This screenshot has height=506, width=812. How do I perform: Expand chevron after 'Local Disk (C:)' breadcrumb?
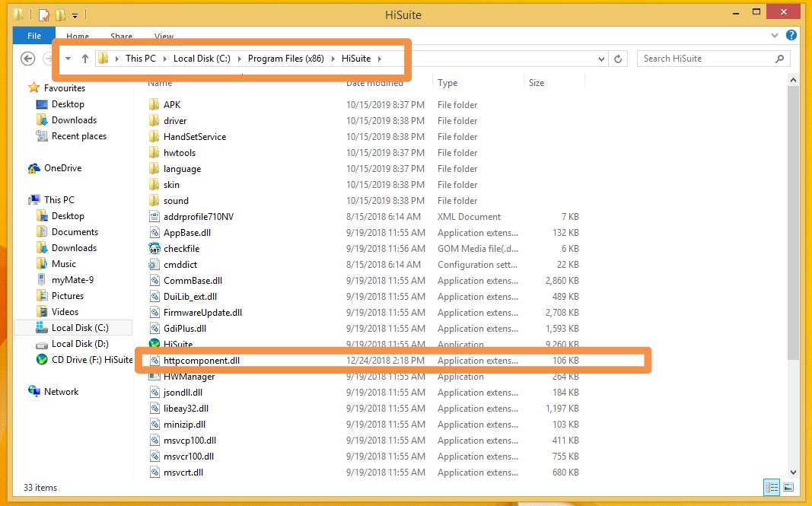pos(239,59)
